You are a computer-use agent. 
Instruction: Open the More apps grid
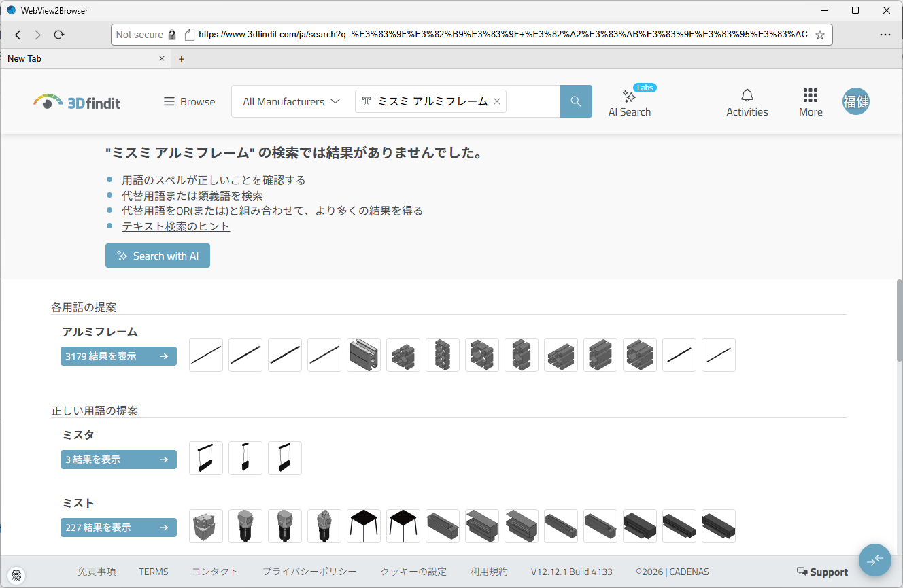coord(810,103)
